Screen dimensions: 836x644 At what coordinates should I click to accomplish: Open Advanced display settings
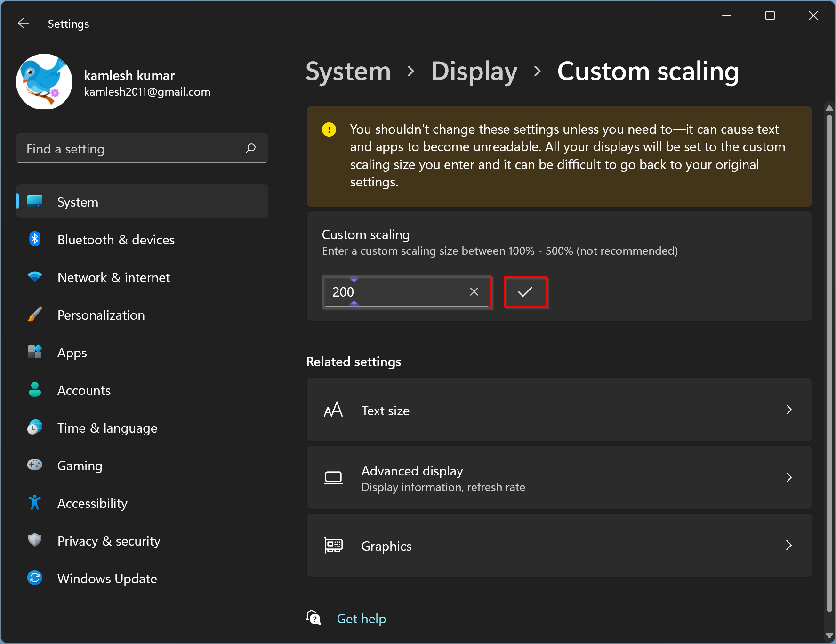click(x=559, y=478)
